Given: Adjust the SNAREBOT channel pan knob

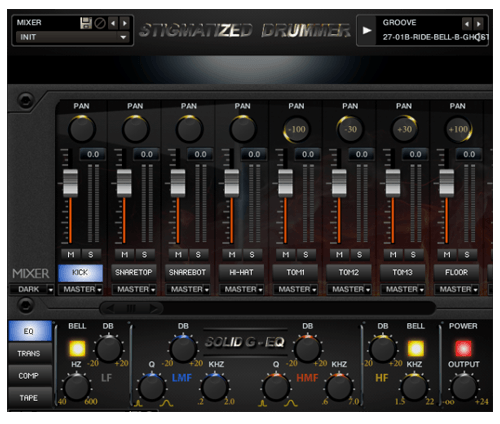Looking at the screenshot, I should tap(189, 129).
